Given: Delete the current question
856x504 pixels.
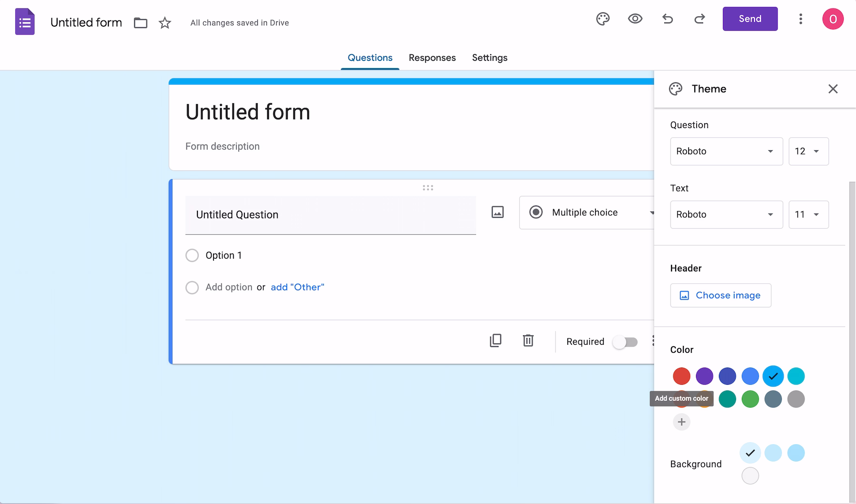Looking at the screenshot, I should point(528,340).
